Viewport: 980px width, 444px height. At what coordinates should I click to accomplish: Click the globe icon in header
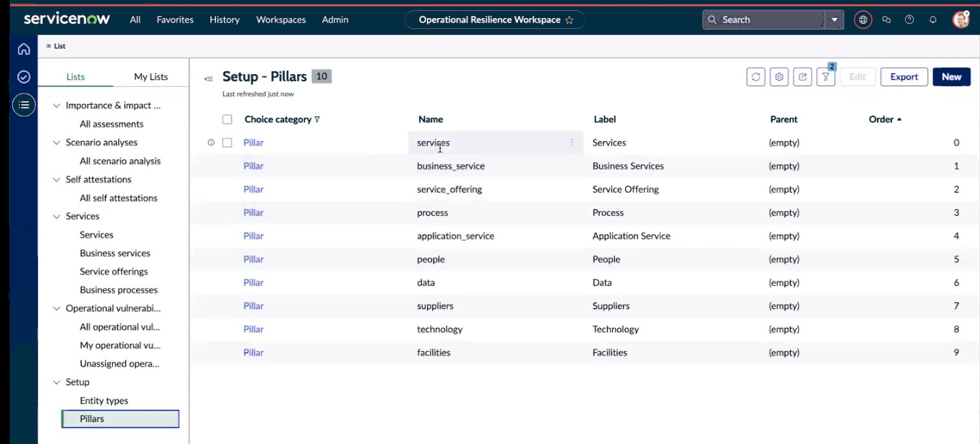863,20
